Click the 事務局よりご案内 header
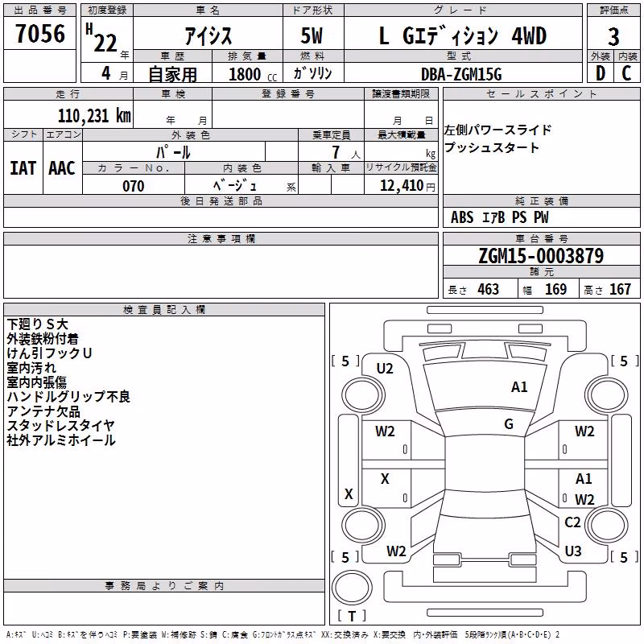 [164, 586]
